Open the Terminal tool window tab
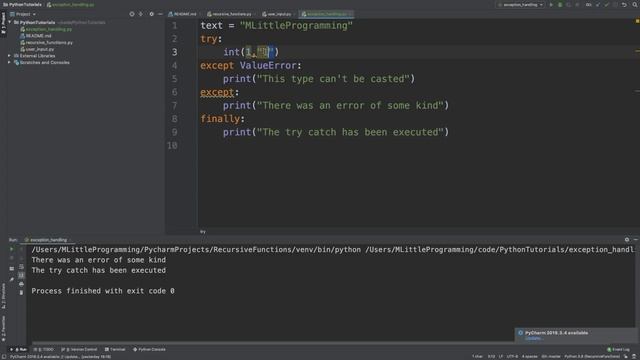 [115, 349]
